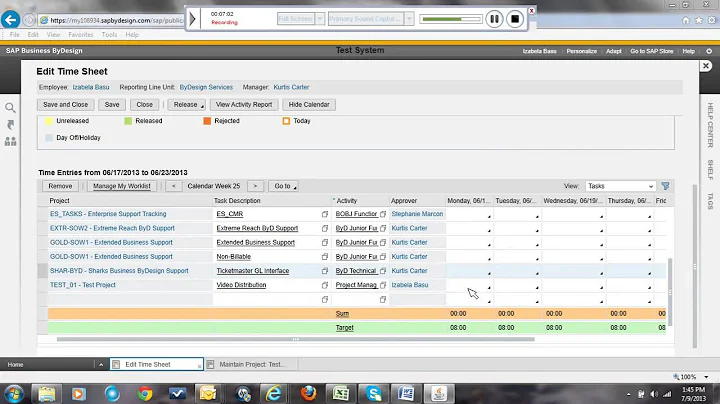Go back in Internet Explorer
Viewport: 720px width, 404px height.
[x=10, y=20]
